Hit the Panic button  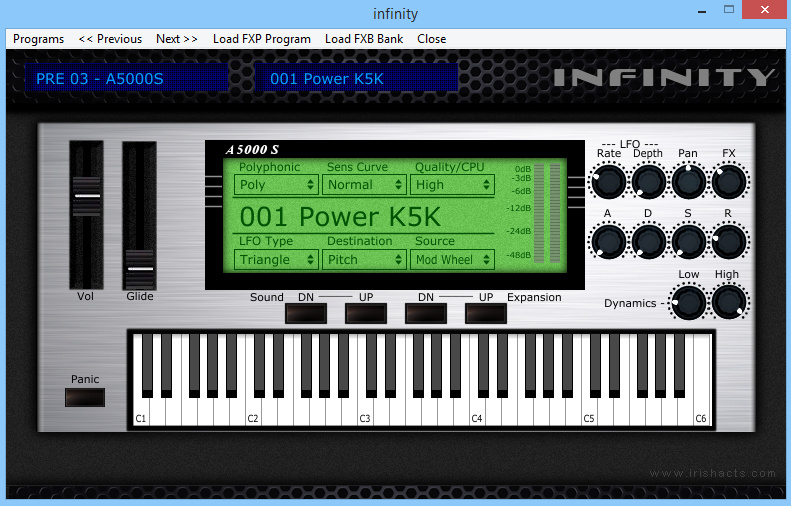point(85,397)
